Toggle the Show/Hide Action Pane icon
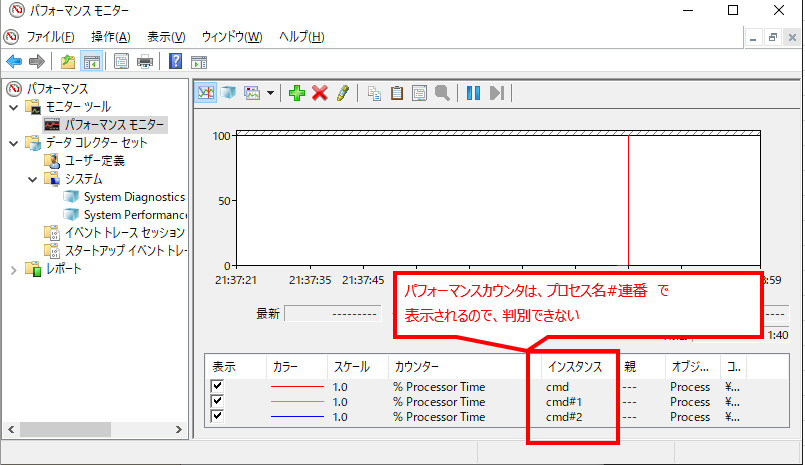The width and height of the screenshot is (805, 465). pyautogui.click(x=199, y=62)
